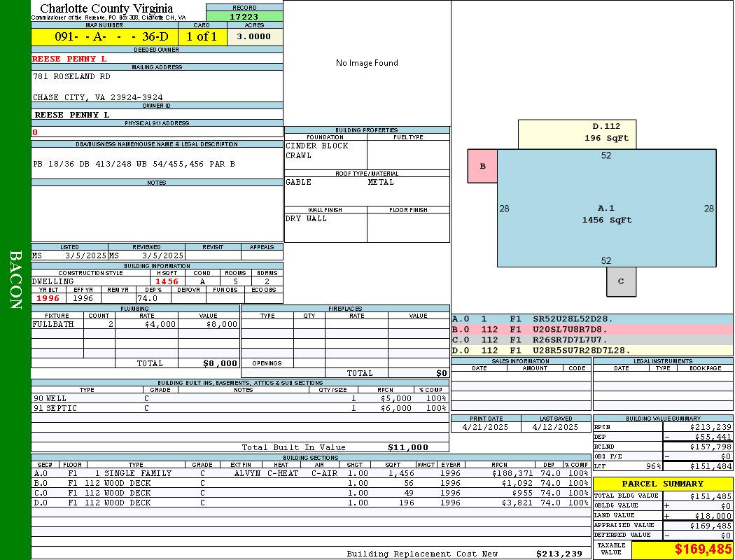Click the gray sketch code line C.0
The image size is (735, 560).
[592, 339]
